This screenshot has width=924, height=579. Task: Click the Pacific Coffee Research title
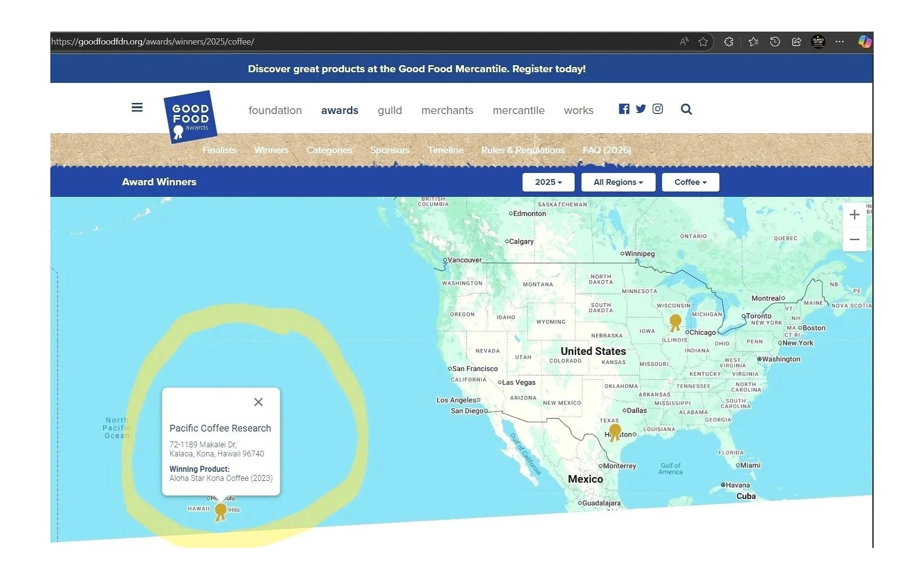click(220, 428)
